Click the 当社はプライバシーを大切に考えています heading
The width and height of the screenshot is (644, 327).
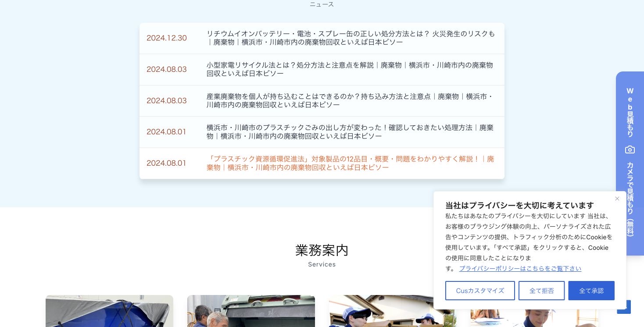coord(519,205)
